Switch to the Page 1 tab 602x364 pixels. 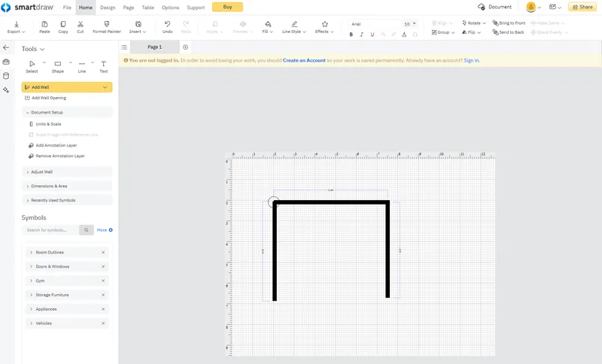point(155,47)
